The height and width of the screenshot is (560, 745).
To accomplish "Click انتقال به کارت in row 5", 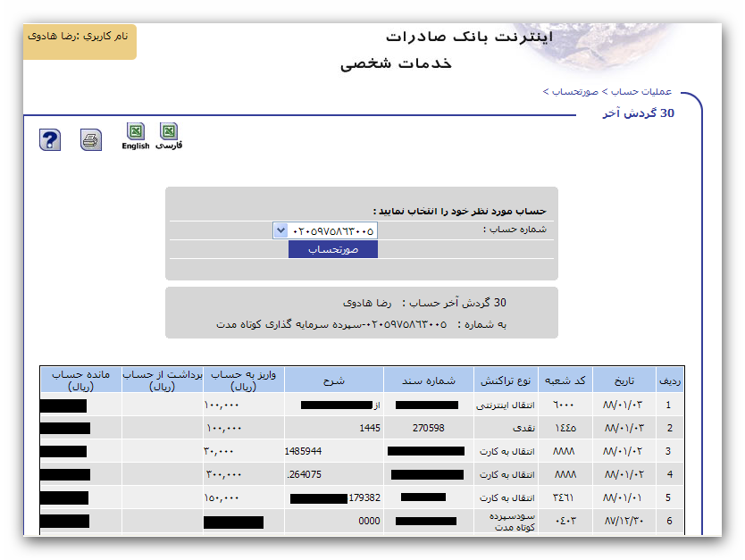I will pyautogui.click(x=507, y=497).
